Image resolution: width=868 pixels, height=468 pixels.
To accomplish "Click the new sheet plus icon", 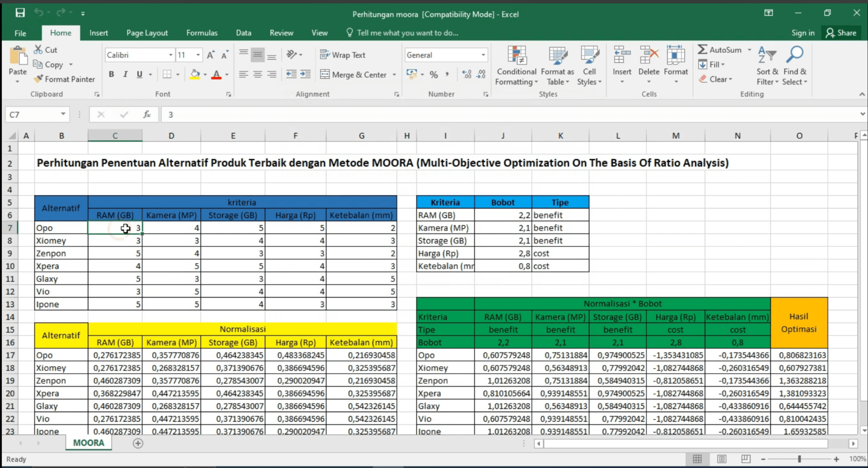I will [138, 443].
